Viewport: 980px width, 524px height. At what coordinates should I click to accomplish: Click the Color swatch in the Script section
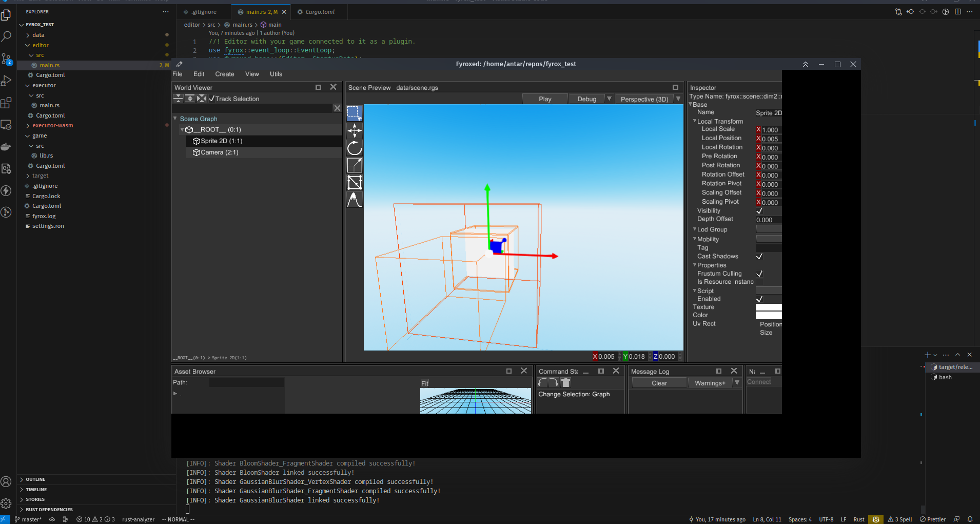tap(769, 315)
